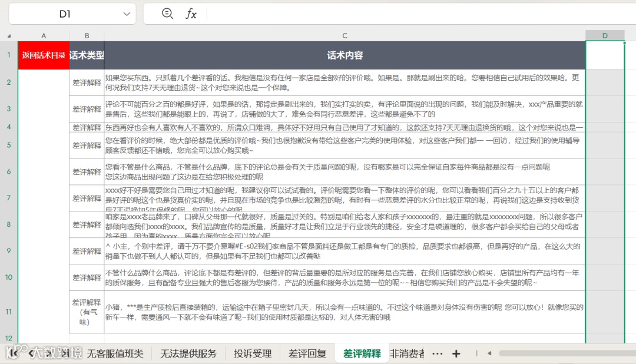Image resolution: width=636 pixels, height=364 pixels.
Task: Select row 1 header
Action: click(9, 55)
